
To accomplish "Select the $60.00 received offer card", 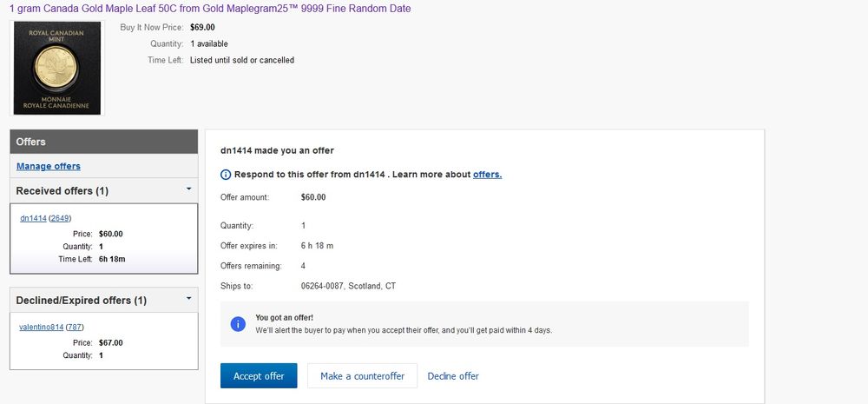I will [x=104, y=239].
